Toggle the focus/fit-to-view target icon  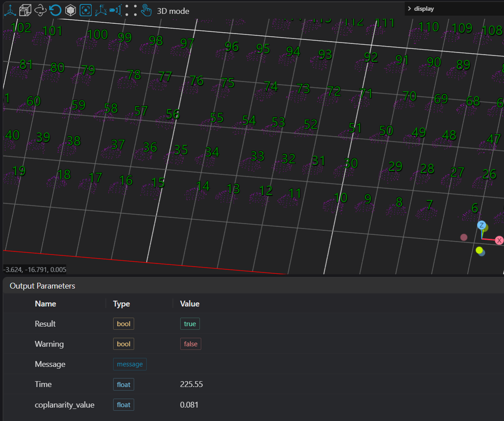pyautogui.click(x=86, y=10)
